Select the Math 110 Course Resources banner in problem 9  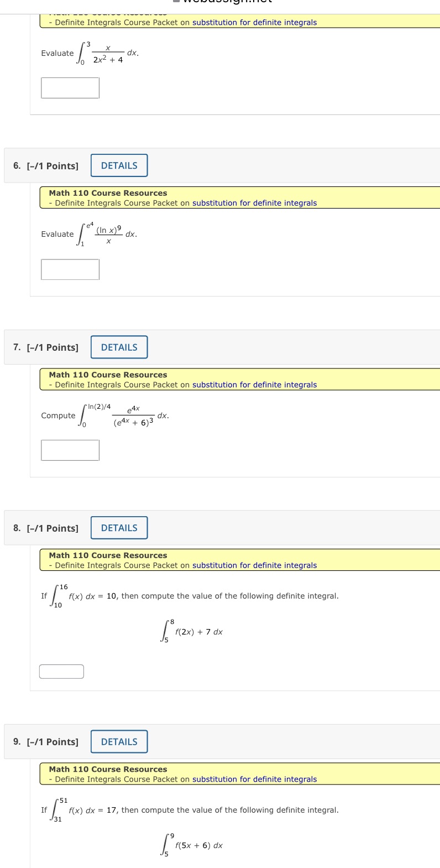(x=107, y=769)
